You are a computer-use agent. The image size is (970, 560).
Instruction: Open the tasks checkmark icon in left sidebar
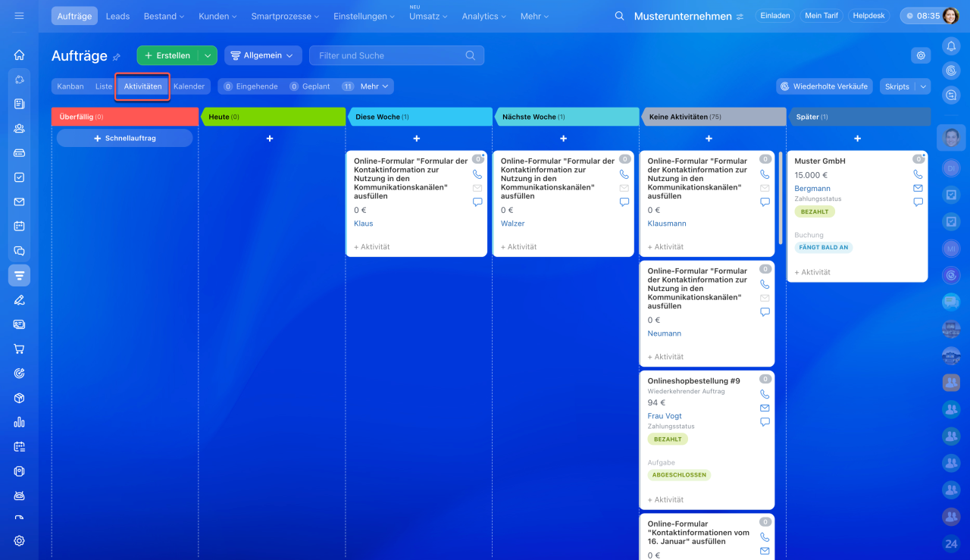[x=19, y=177]
